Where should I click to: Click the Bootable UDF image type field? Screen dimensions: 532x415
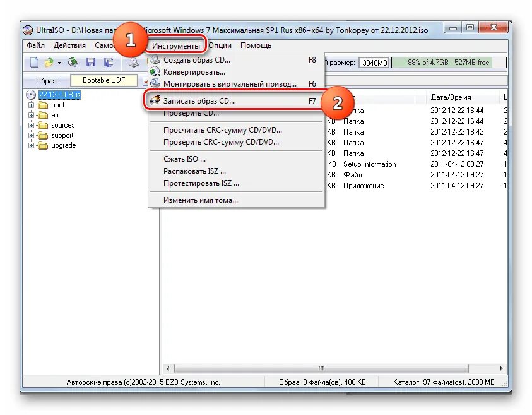tap(104, 80)
